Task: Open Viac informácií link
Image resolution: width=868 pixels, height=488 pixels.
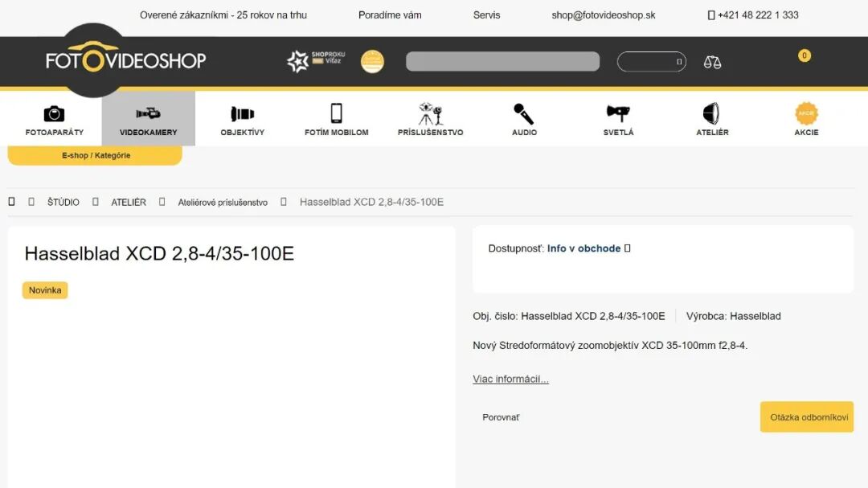Action: pyautogui.click(x=510, y=379)
